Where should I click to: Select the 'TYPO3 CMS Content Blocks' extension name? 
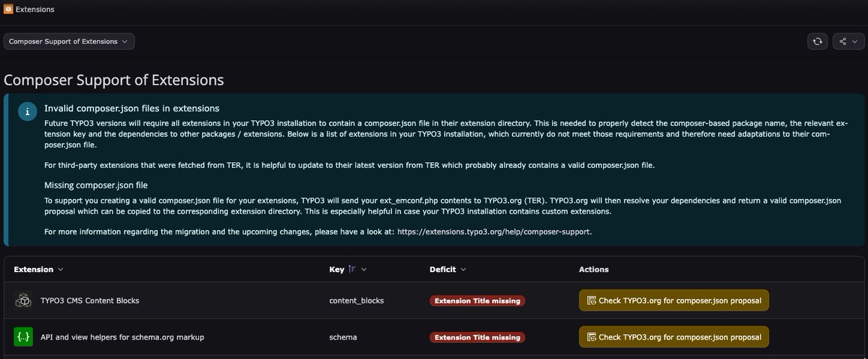90,300
